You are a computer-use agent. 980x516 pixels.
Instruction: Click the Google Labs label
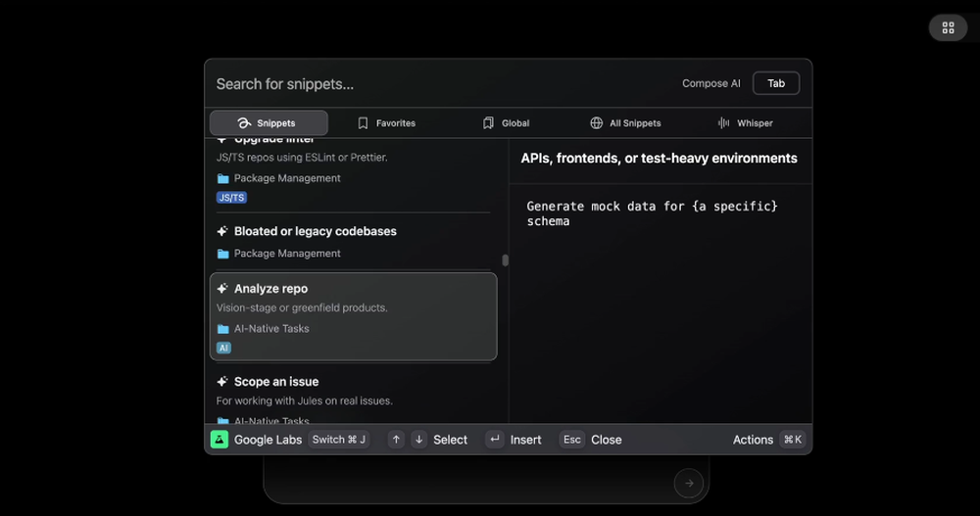[268, 440]
